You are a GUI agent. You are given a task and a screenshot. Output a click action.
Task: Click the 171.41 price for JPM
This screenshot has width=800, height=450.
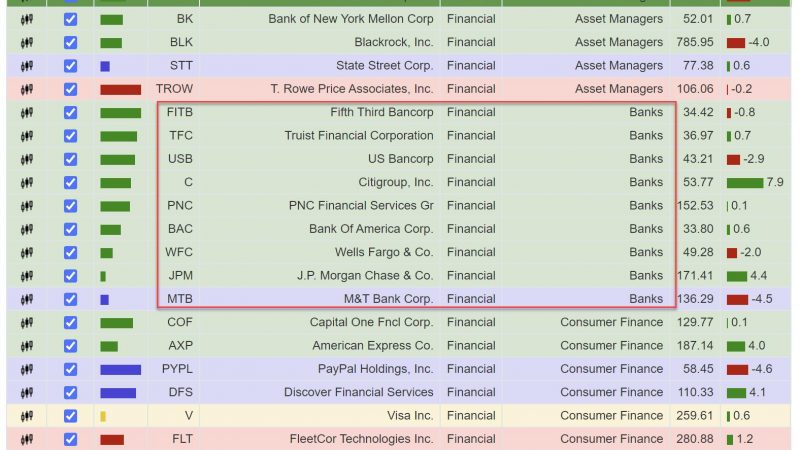[695, 276]
